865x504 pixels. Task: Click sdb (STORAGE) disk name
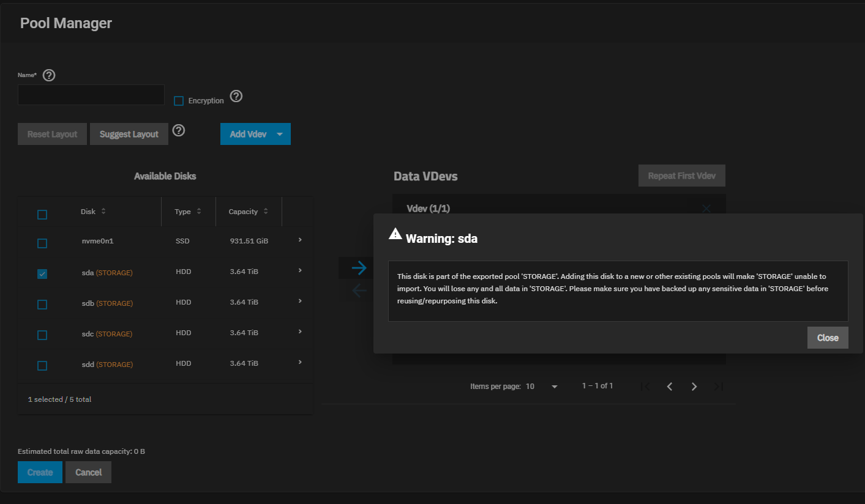pos(107,303)
